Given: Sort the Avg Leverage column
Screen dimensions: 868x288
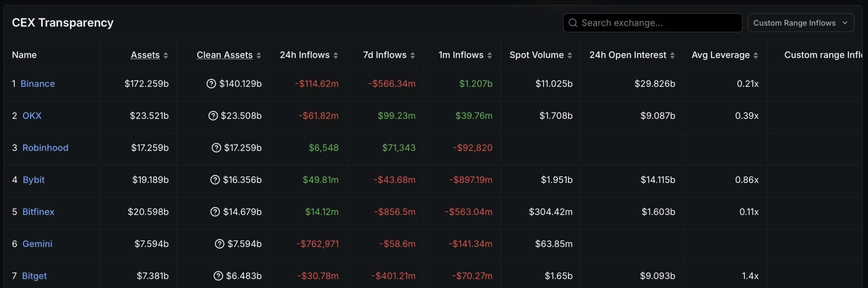Looking at the screenshot, I should pyautogui.click(x=725, y=55).
